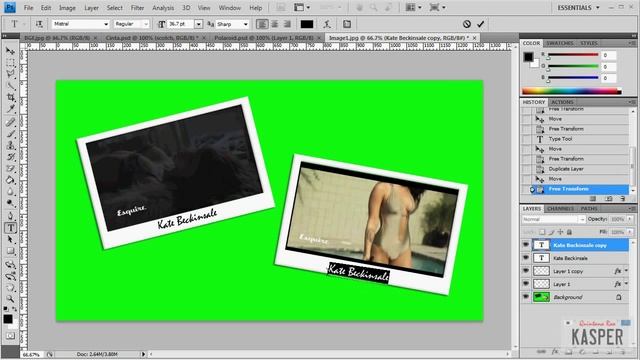Image resolution: width=640 pixels, height=360 pixels.
Task: Select the Paint Bucket tool
Action: click(10, 180)
